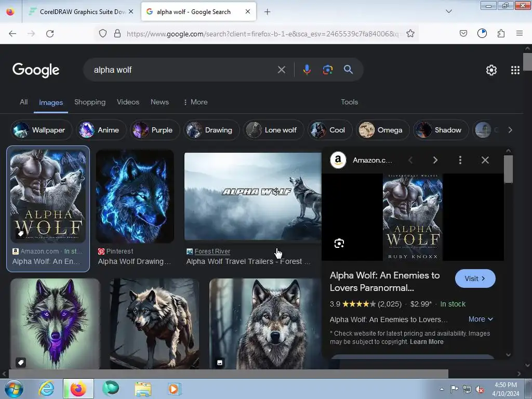Open the blue flame wolf Pinterest thumbnail
The image size is (532, 399).
tap(135, 196)
